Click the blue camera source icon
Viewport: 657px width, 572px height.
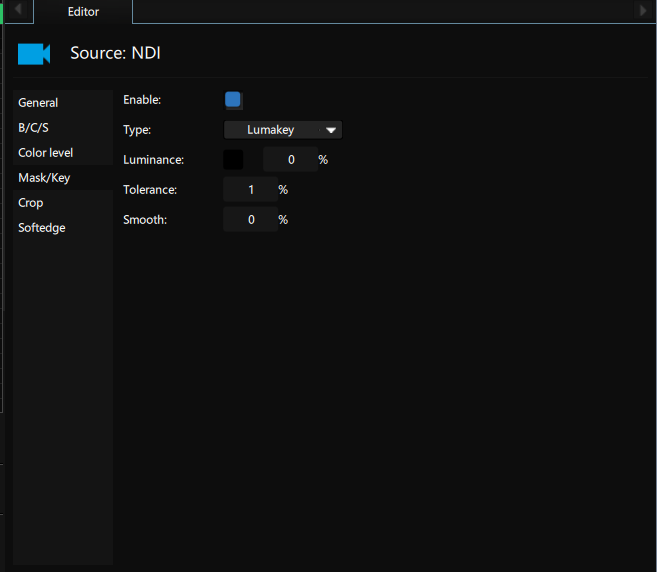point(33,54)
